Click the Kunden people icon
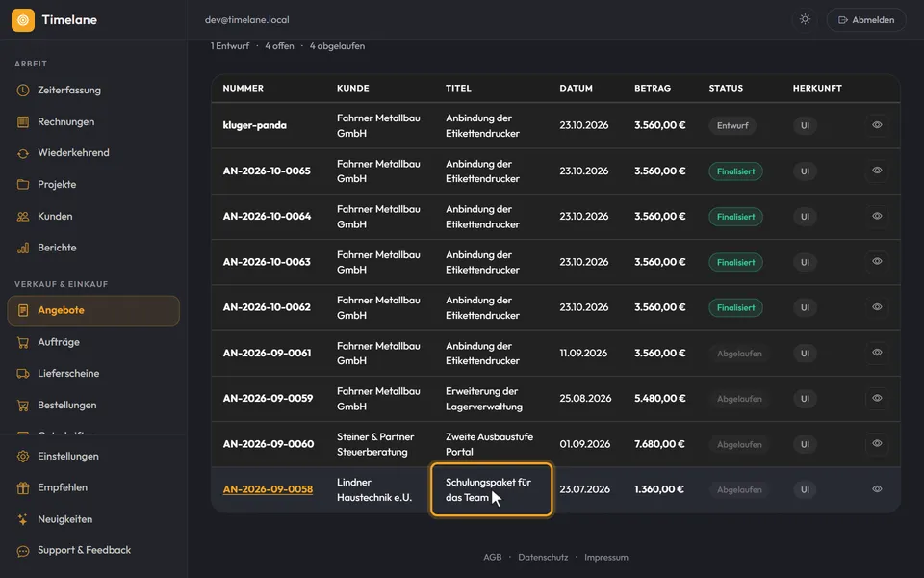Screen dimensions: 924x578 point(23,217)
